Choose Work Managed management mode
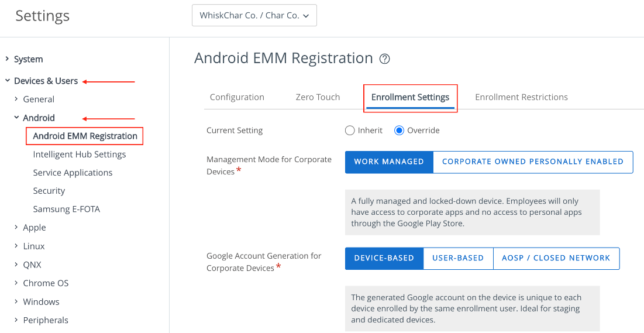The height and width of the screenshot is (333, 644). (389, 162)
